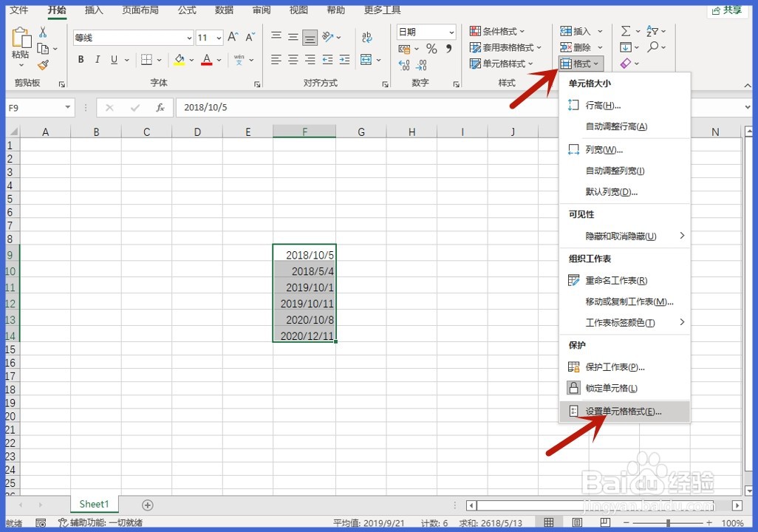Image resolution: width=758 pixels, height=532 pixels.
Task: Click the 格式 ribbon button
Action: click(x=581, y=64)
